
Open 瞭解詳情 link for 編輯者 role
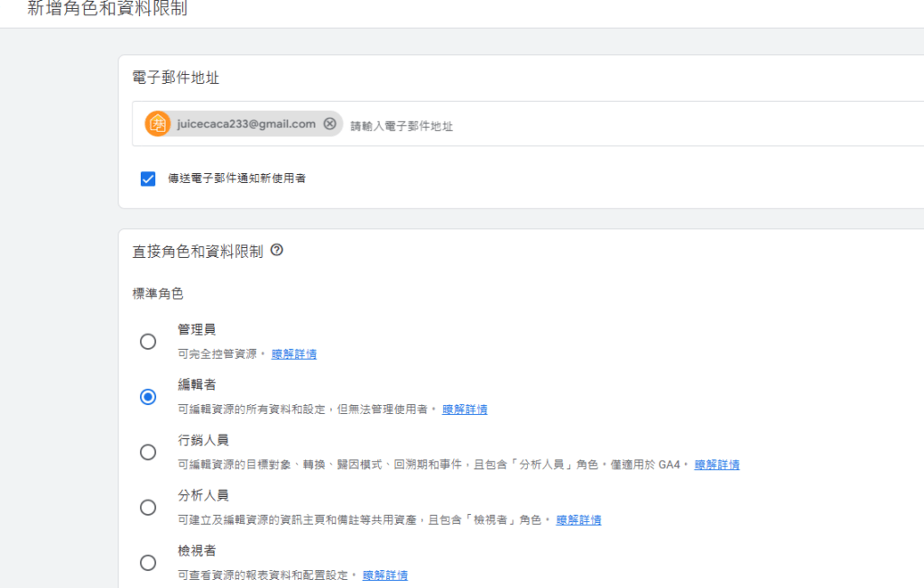point(465,409)
